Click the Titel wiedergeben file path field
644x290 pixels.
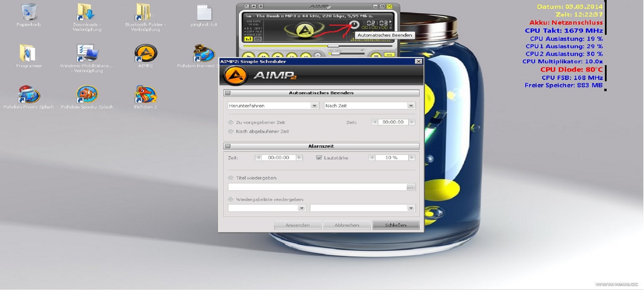point(317,187)
